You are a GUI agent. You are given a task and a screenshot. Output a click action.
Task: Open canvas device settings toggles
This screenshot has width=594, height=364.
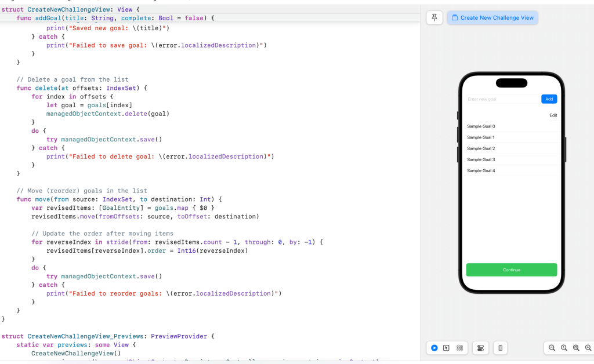(x=480, y=348)
